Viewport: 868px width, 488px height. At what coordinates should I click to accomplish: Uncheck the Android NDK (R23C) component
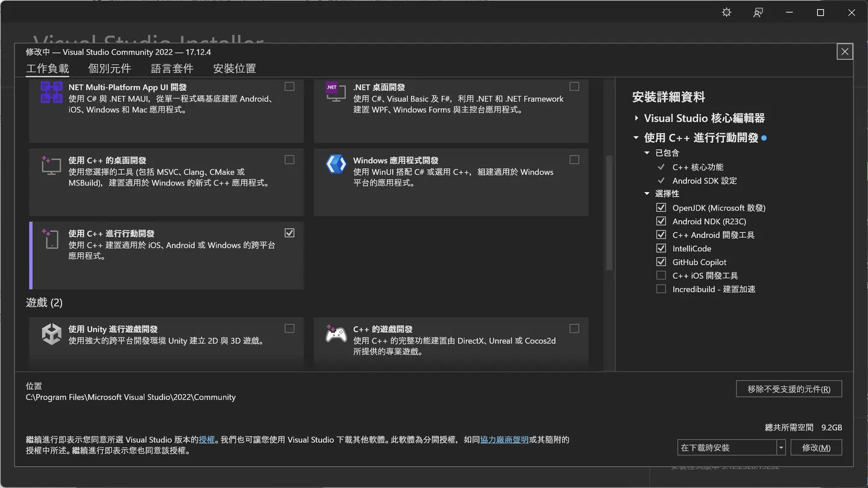[x=661, y=221]
